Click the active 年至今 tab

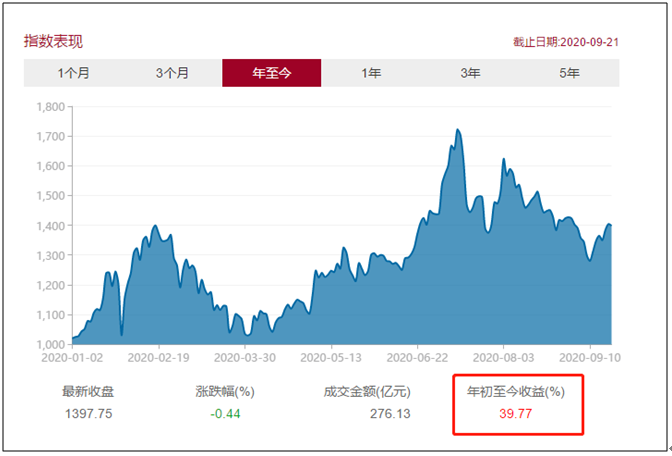[271, 73]
